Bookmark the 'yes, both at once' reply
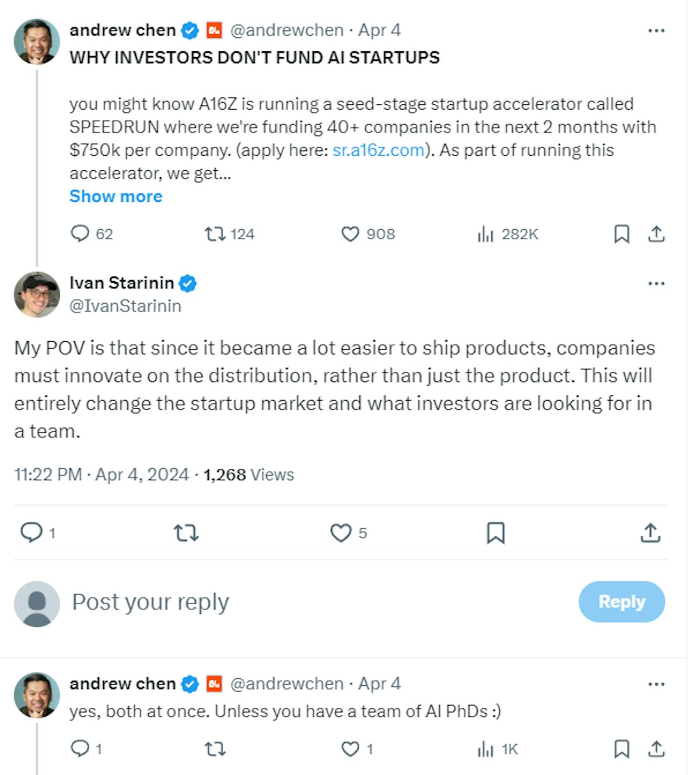The width and height of the screenshot is (700, 775). coord(622,749)
